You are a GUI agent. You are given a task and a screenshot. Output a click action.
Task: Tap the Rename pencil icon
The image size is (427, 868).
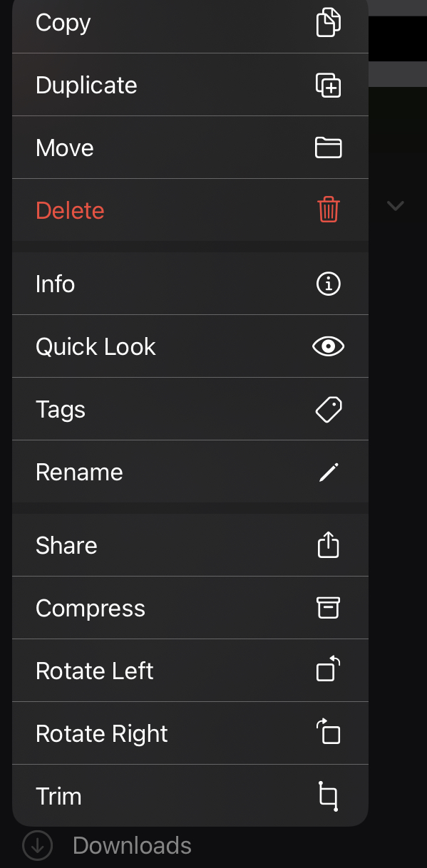329,472
